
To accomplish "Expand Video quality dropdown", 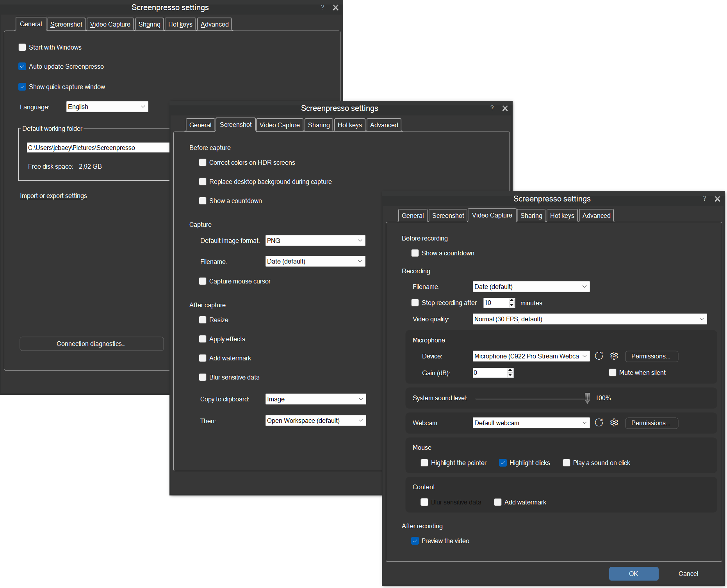I will point(590,319).
